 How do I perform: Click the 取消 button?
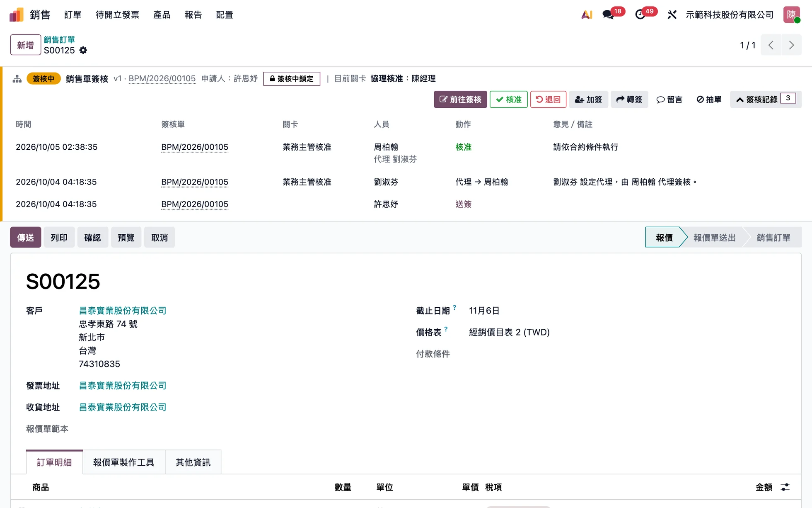(x=159, y=237)
